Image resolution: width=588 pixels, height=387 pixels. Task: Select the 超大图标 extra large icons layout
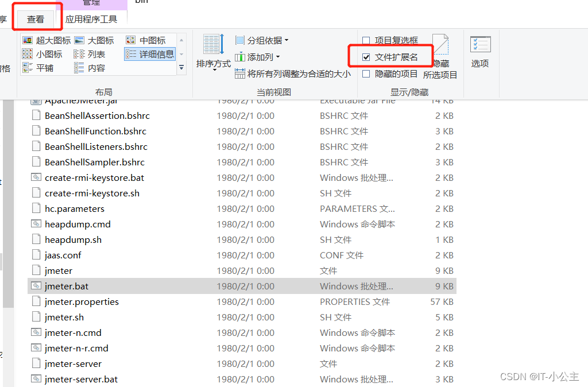coord(47,41)
